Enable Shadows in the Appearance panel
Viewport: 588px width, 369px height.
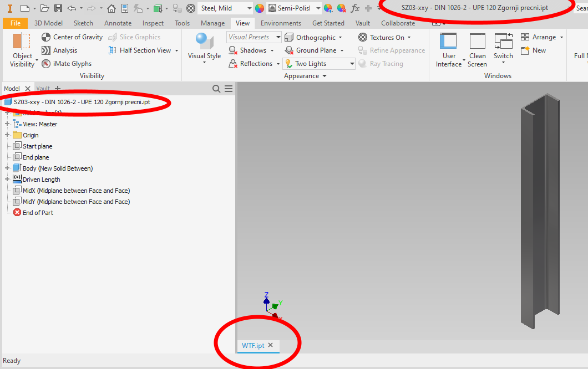[249, 50]
